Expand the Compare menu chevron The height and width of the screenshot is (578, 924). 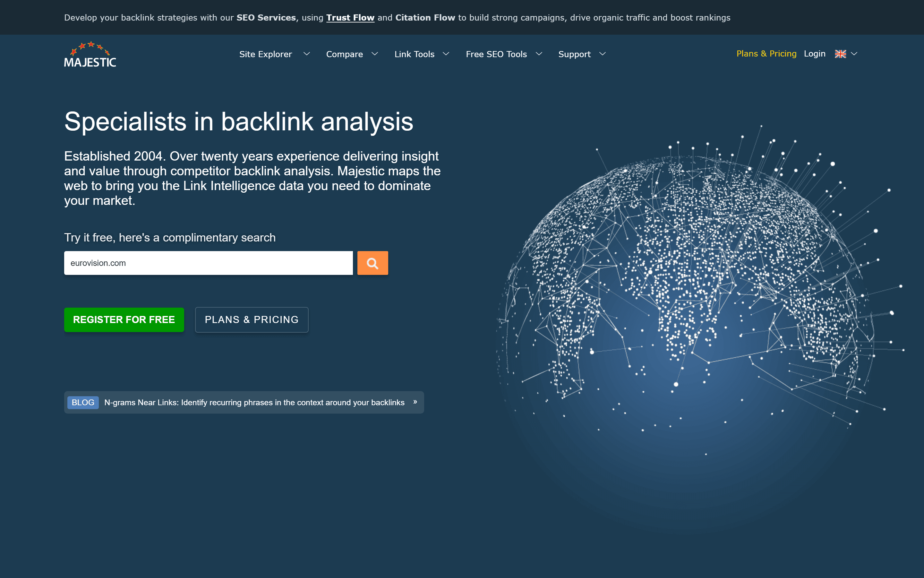pyautogui.click(x=375, y=54)
